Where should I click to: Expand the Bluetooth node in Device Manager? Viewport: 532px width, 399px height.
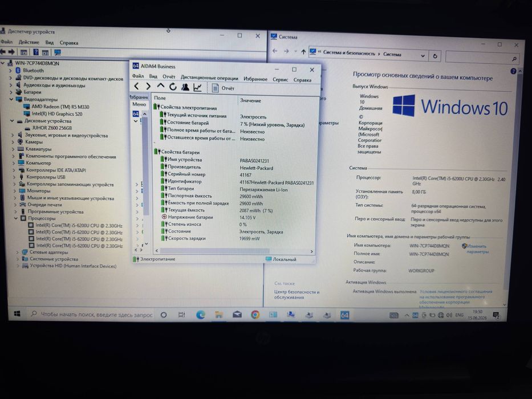click(10, 71)
